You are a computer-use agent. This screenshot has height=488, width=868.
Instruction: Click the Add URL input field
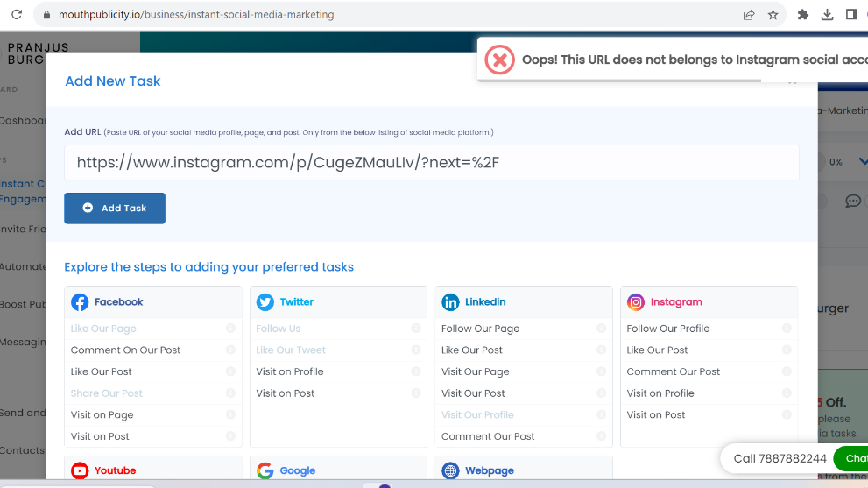coord(432,163)
